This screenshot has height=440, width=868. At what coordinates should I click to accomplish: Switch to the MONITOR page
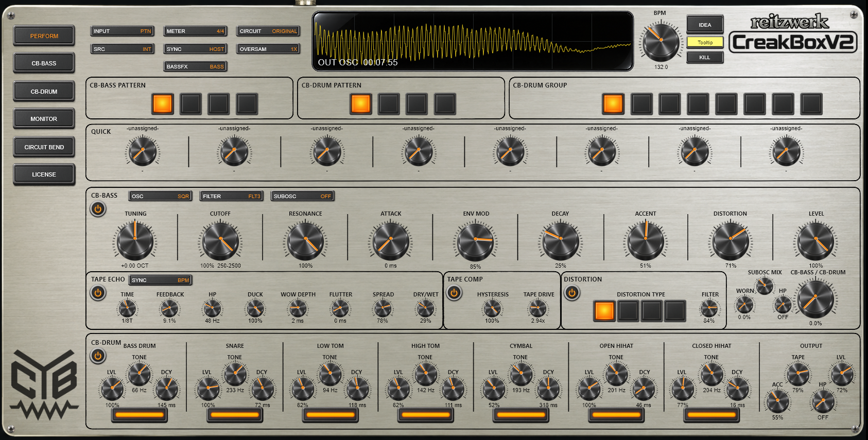44,119
